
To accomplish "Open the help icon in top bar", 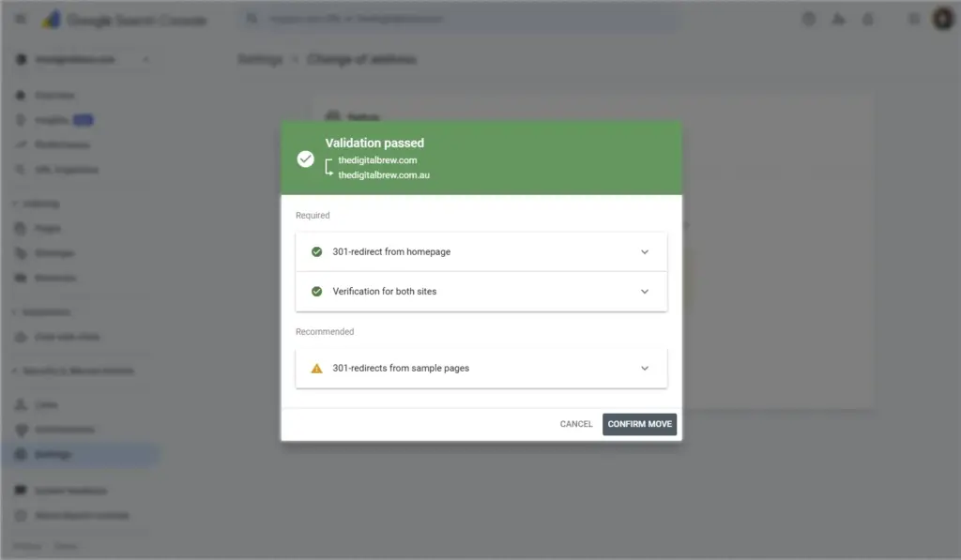I will pos(809,19).
